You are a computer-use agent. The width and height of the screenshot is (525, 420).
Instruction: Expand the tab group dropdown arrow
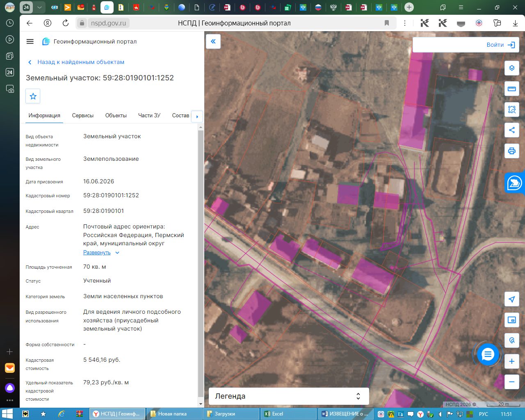(39, 7)
